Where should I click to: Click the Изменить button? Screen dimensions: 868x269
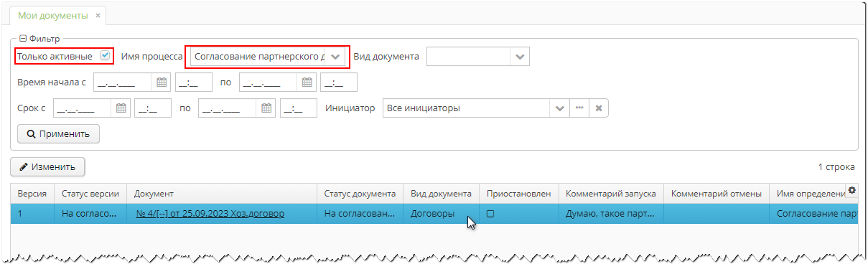(47, 166)
